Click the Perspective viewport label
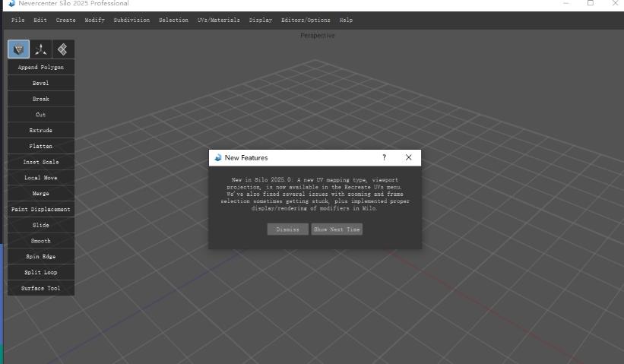Screen dimensions: 624x364 317,36
